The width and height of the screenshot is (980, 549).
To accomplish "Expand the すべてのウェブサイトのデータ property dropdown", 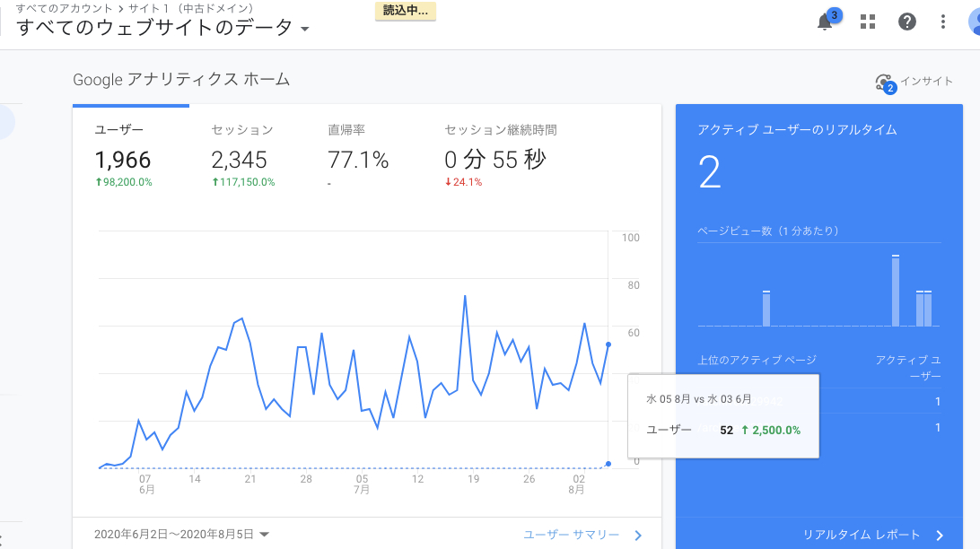I will point(305,28).
